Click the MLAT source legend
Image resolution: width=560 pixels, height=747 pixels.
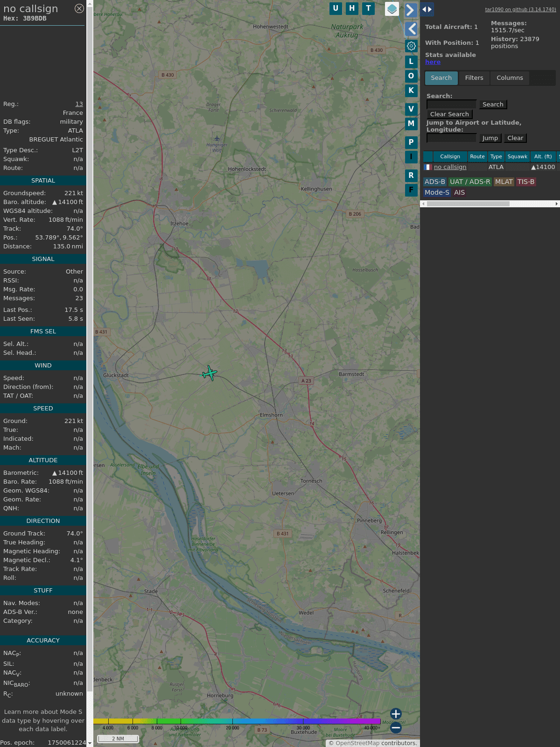pos(504,182)
